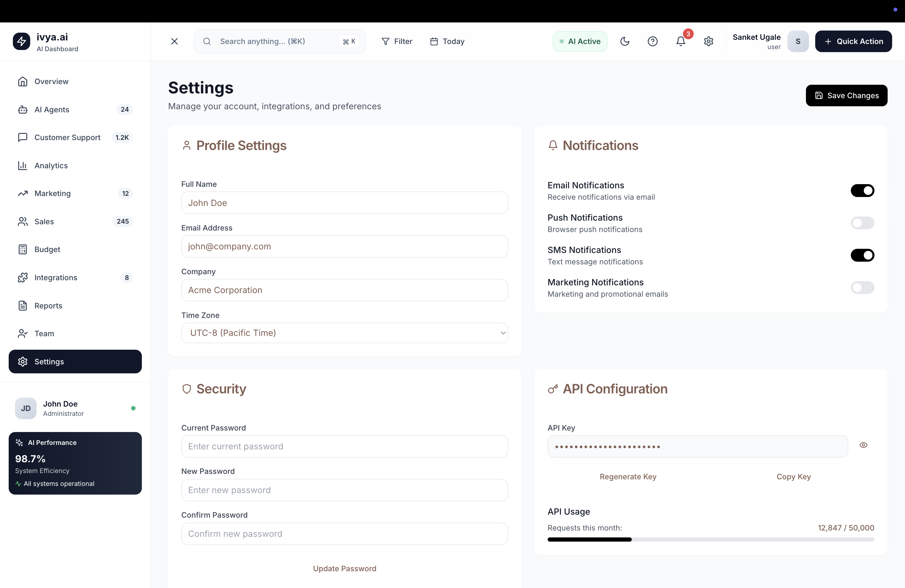Open notifications bell with badge
Image resolution: width=905 pixels, height=588 pixels.
[681, 41]
